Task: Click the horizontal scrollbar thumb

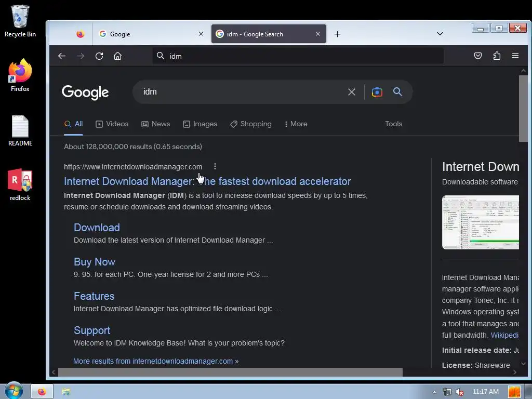Action: click(x=230, y=372)
